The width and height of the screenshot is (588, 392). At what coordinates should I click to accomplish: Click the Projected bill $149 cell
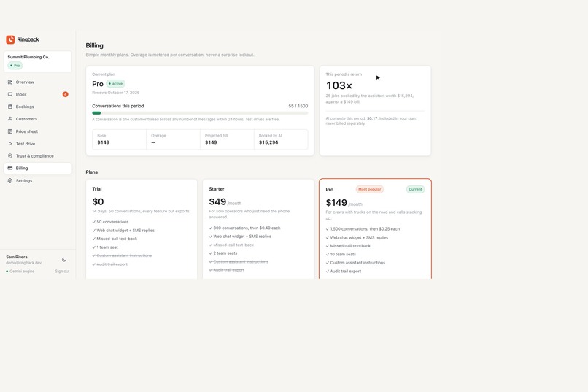point(227,139)
